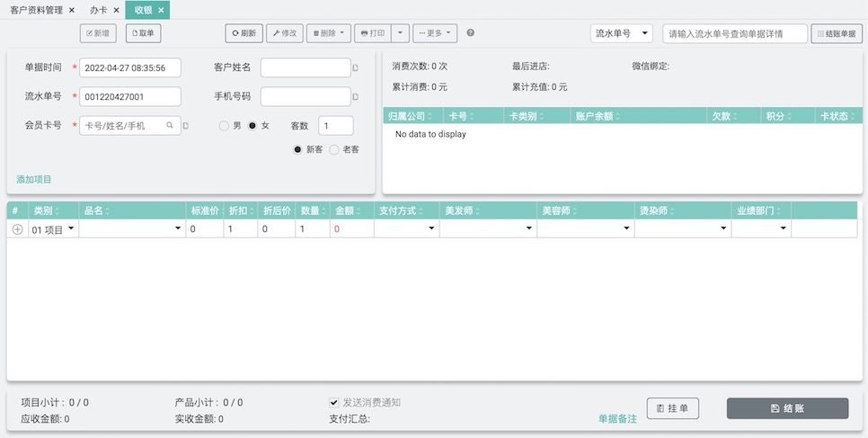Screen dimensions: 868x438
Task: Sort by 类别 column header
Action: [x=53, y=210]
